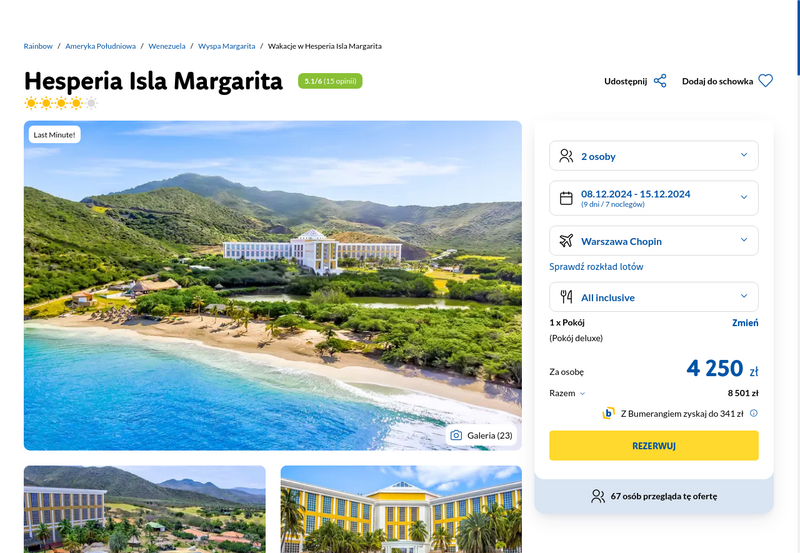Viewport: 800px width, 553px height.
Task: Open the 5.1/6 reviews rating badge
Action: [x=330, y=81]
